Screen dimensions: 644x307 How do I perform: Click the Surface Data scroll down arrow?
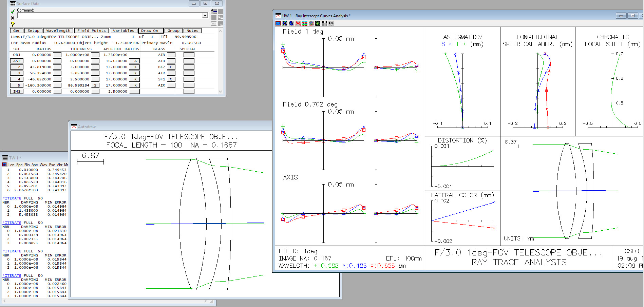(x=220, y=91)
